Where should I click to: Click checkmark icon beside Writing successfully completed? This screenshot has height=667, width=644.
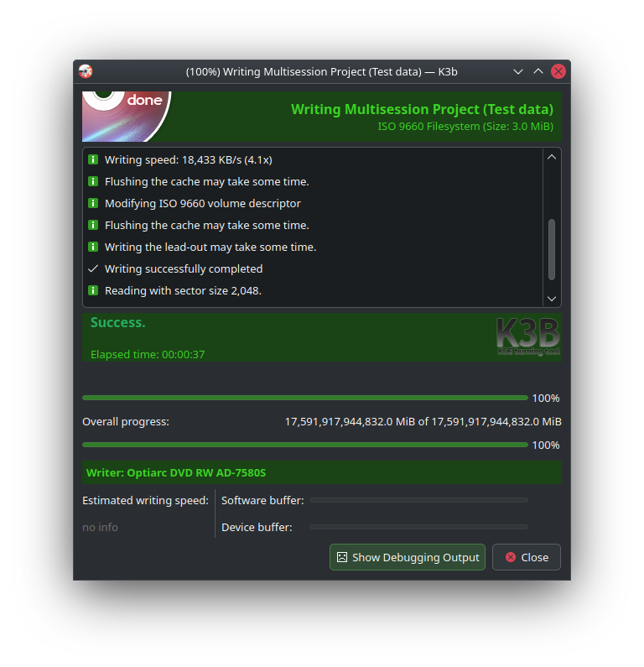tap(93, 268)
